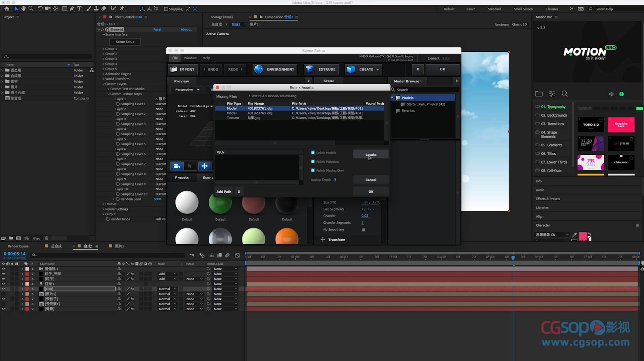
Task: Switch to the Render Queue tab
Action: pyautogui.click(x=18, y=246)
